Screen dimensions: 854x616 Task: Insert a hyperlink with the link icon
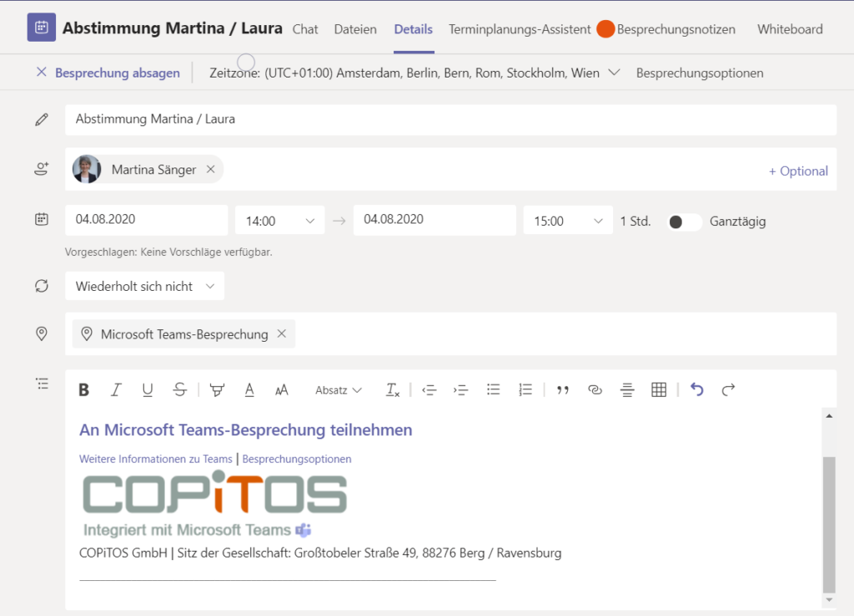click(x=595, y=389)
